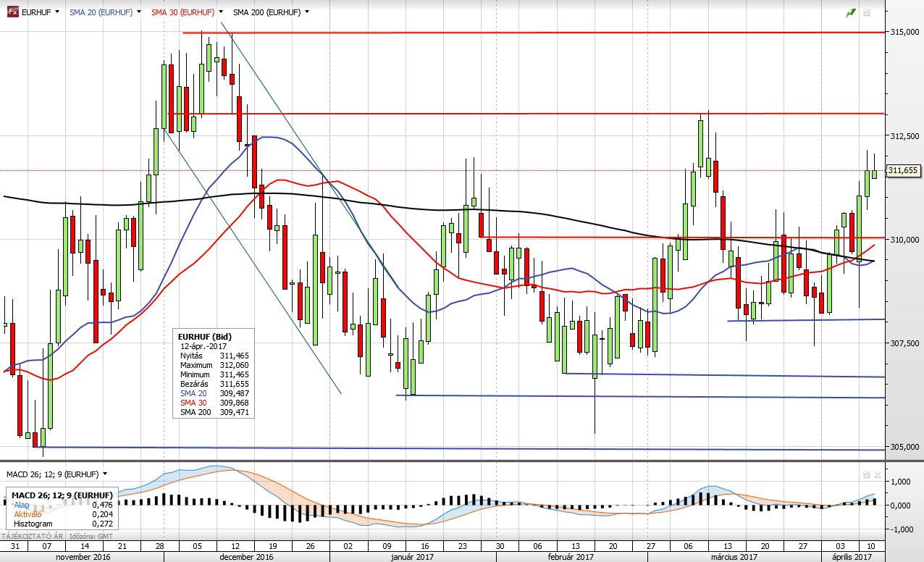This screenshot has height=562, width=924.
Task: Select március 2017 on the time axis
Action: point(733,557)
